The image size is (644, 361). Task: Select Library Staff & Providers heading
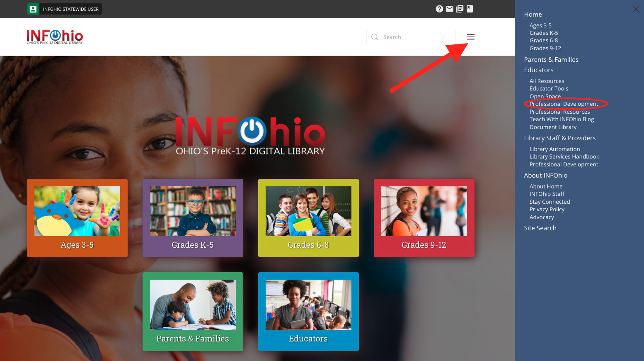point(559,138)
